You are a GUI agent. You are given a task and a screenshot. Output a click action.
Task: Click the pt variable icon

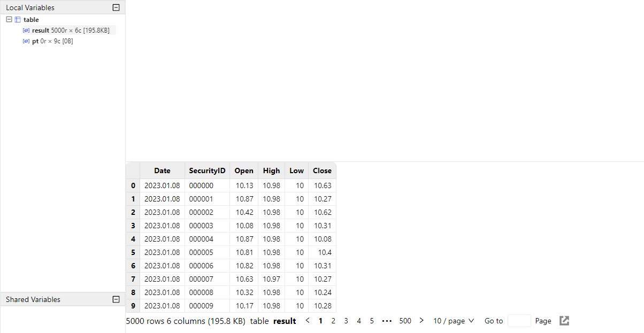pyautogui.click(x=26, y=41)
